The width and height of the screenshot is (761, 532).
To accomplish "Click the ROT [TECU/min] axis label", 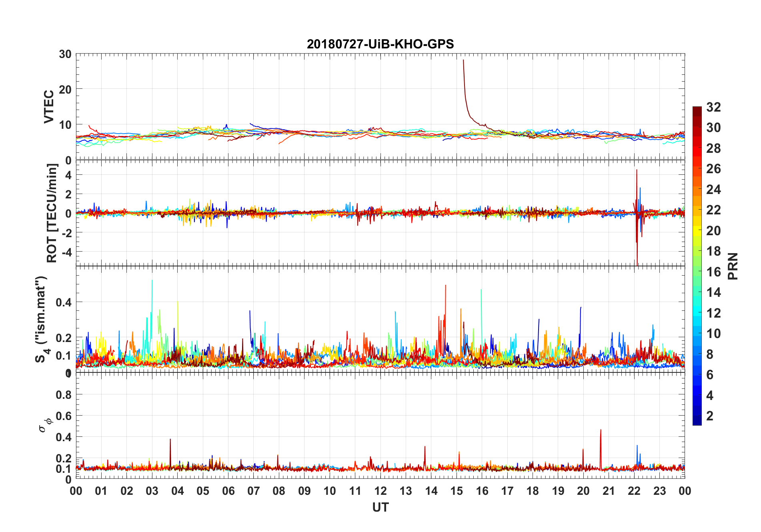I will coord(52,213).
